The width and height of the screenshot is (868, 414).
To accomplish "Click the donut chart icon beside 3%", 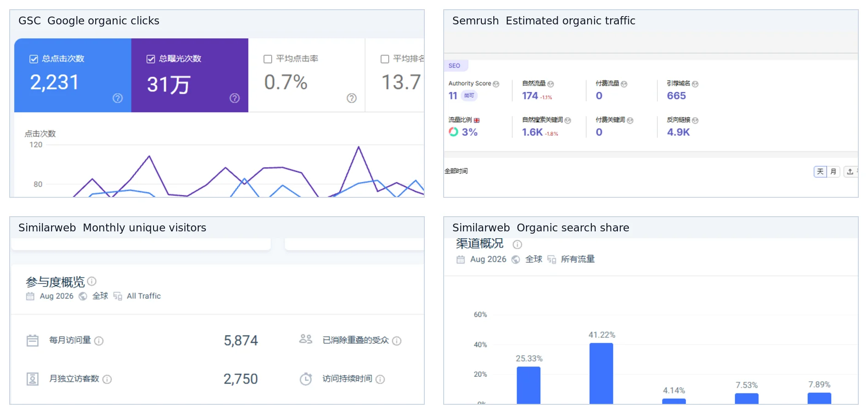I will point(453,132).
